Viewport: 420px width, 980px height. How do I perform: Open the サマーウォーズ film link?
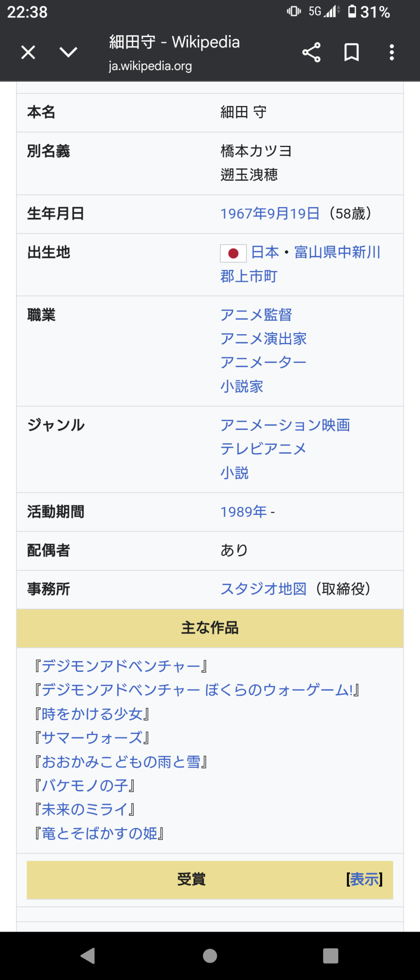click(92, 738)
